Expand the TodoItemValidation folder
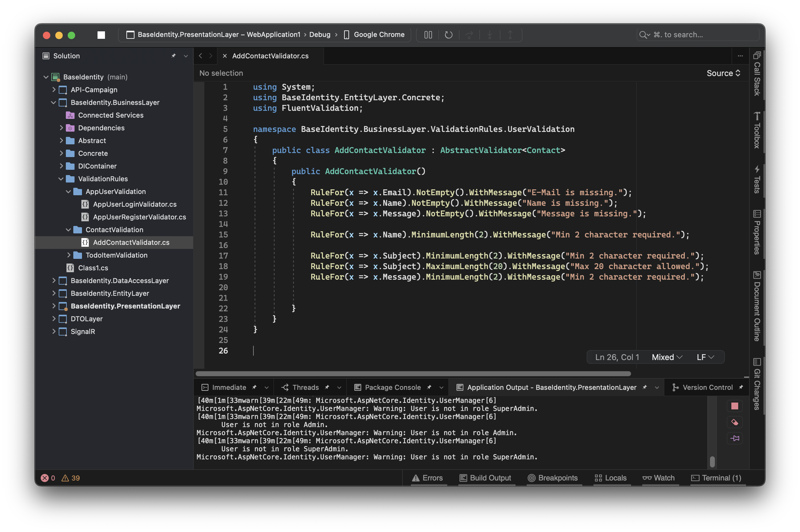 pos(69,255)
